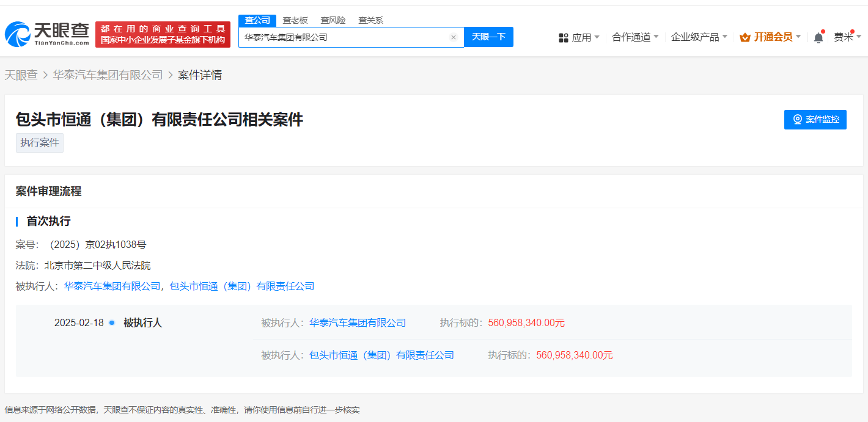Open the notification bell icon
Screen dimensions: 868x422
click(818, 37)
